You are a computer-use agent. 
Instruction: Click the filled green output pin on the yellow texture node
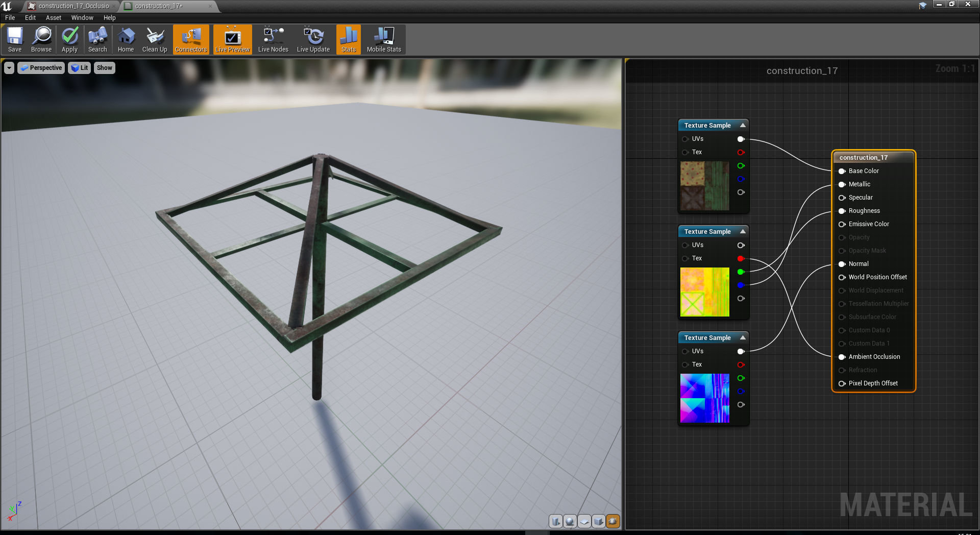click(x=741, y=272)
